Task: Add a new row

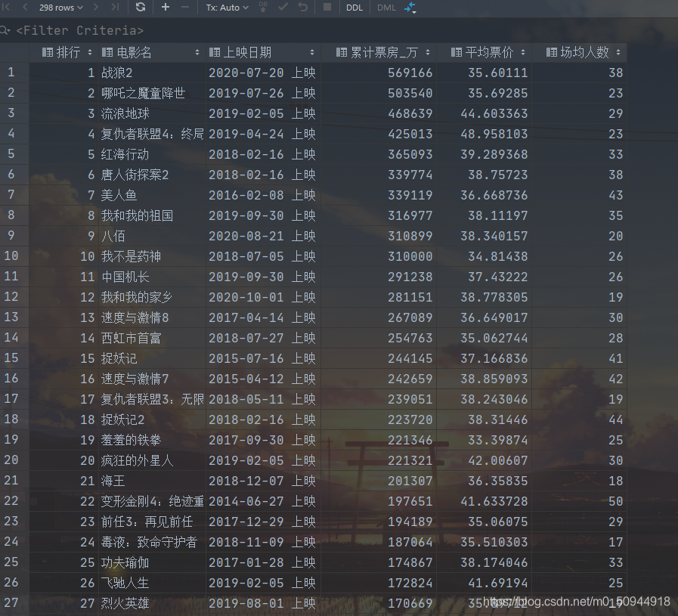Action: pyautogui.click(x=166, y=8)
